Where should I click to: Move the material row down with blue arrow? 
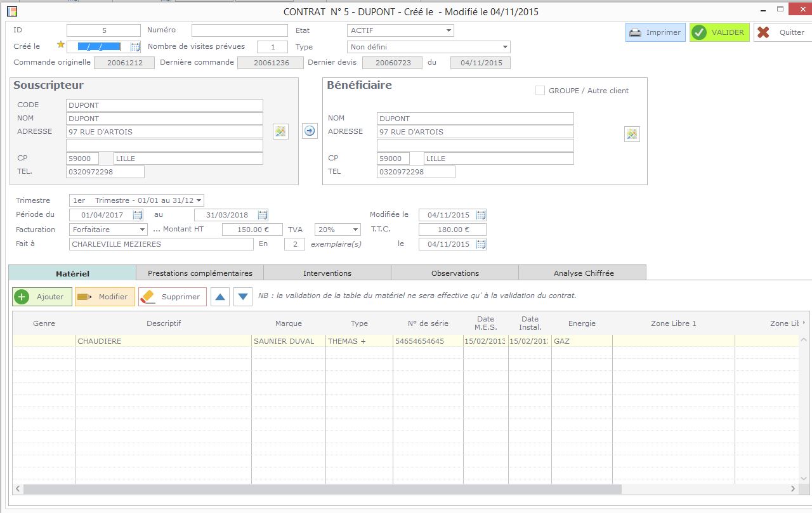tap(243, 297)
